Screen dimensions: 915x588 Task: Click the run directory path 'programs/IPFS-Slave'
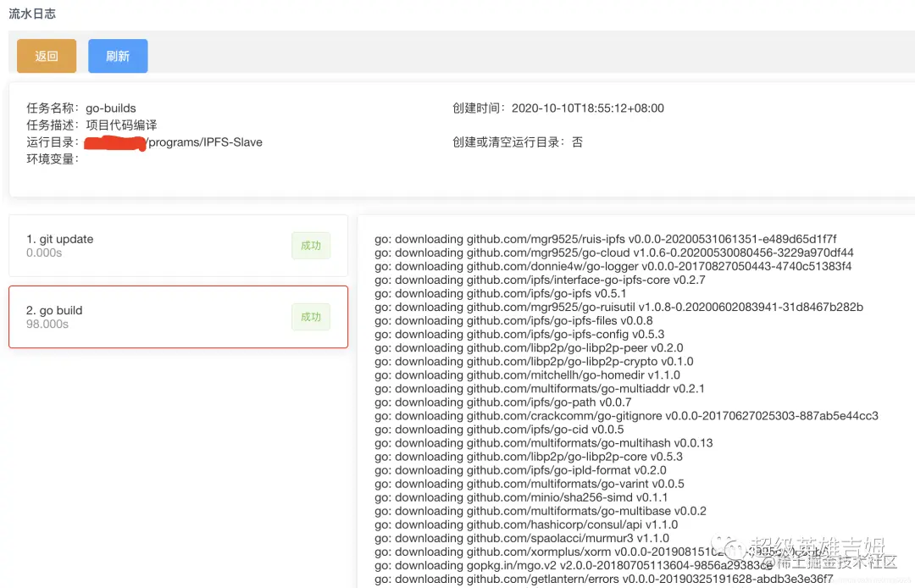pyautogui.click(x=205, y=141)
